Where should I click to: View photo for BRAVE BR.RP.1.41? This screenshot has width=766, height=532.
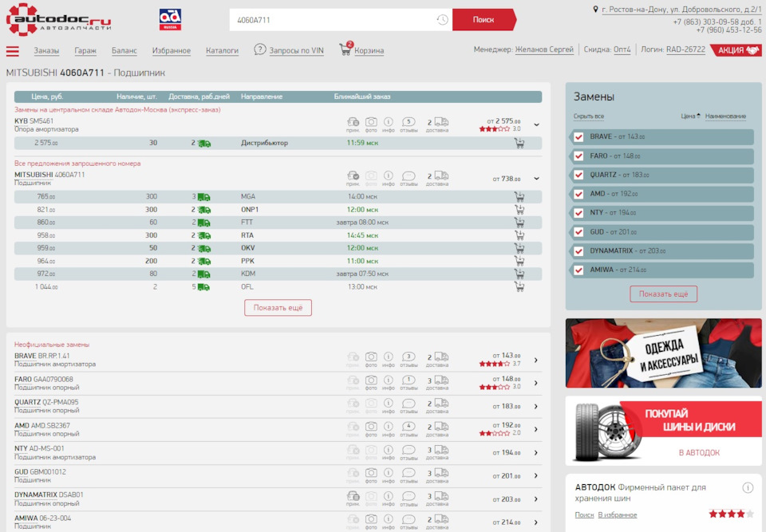(371, 359)
